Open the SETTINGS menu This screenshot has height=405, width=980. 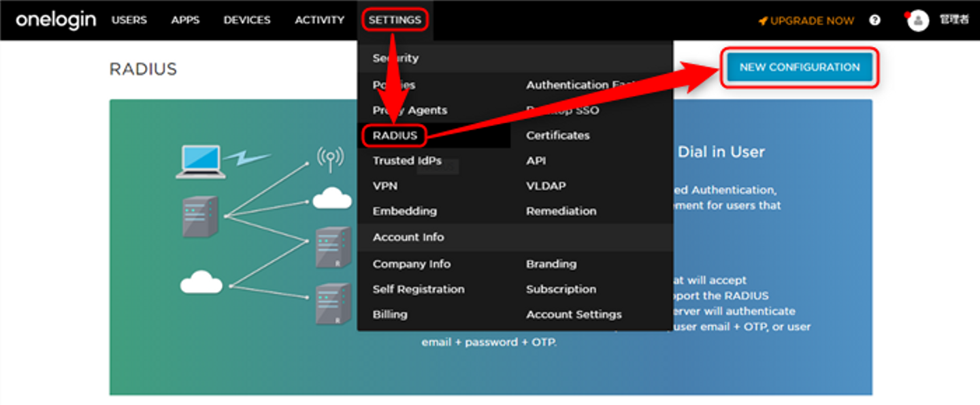click(x=395, y=20)
